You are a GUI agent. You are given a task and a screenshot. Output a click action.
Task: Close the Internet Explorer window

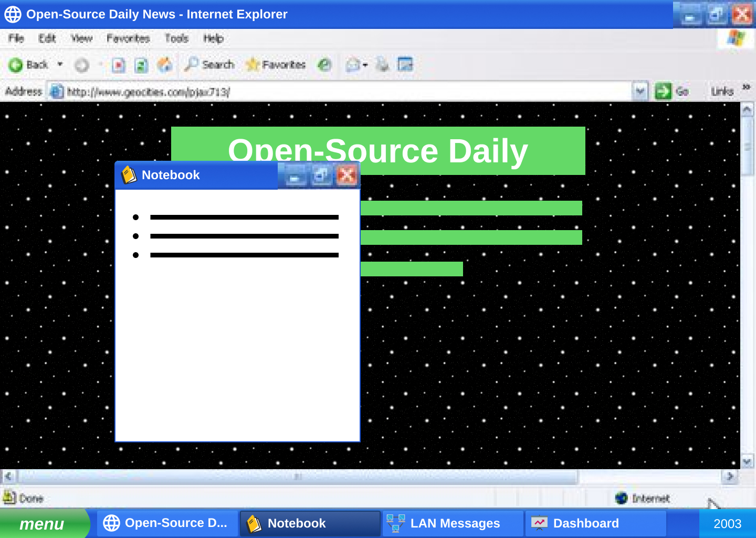(x=742, y=14)
